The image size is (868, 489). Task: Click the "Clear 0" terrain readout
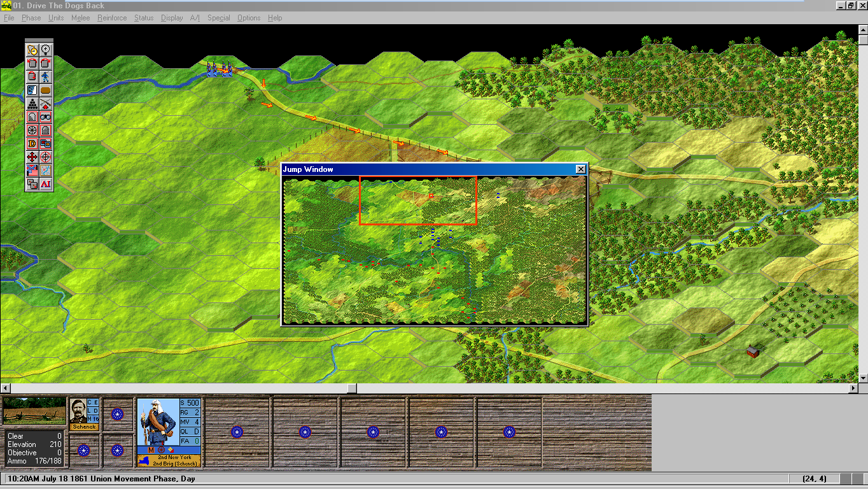coord(35,436)
